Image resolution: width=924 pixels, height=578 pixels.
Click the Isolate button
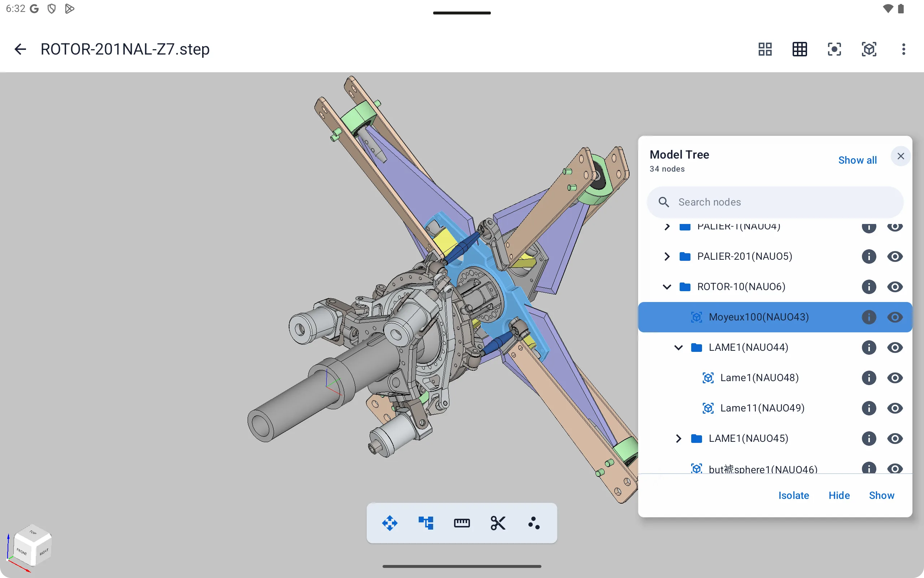[793, 495]
